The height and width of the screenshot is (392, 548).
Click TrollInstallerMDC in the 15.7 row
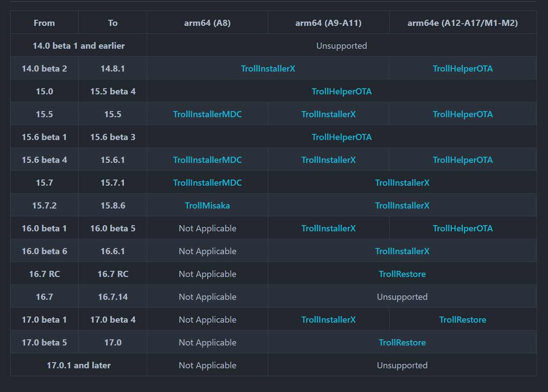[x=207, y=183]
